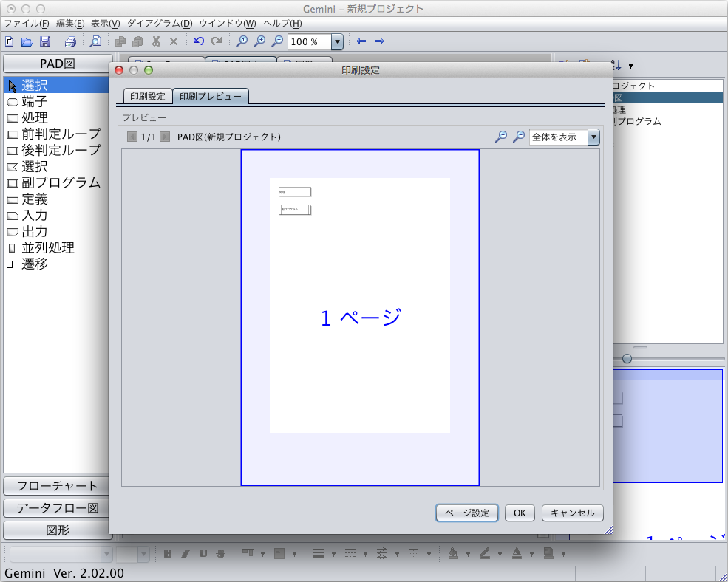Confirm with the OK button
728x582 pixels.
point(520,513)
